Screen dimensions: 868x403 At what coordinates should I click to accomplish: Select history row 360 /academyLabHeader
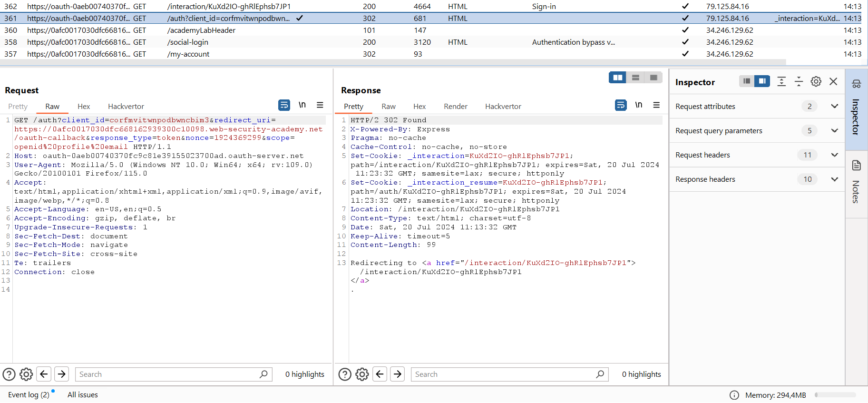[431, 30]
